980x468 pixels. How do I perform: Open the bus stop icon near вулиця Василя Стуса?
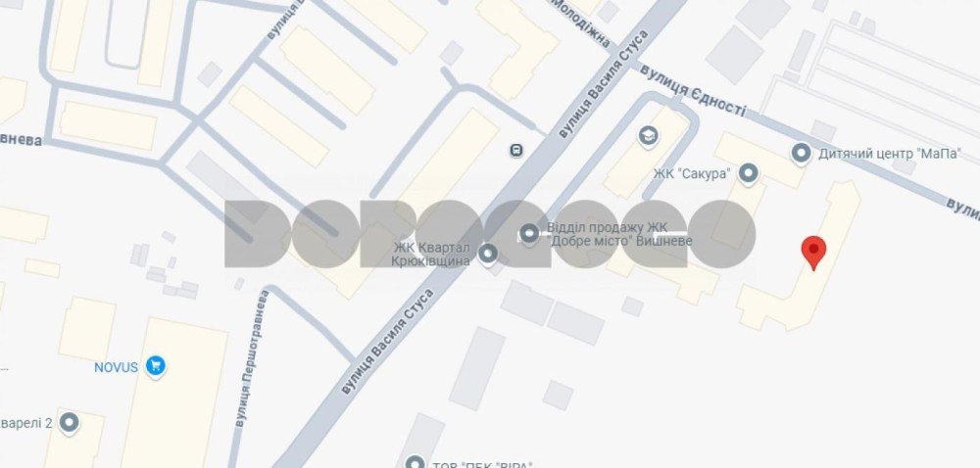[x=515, y=150]
